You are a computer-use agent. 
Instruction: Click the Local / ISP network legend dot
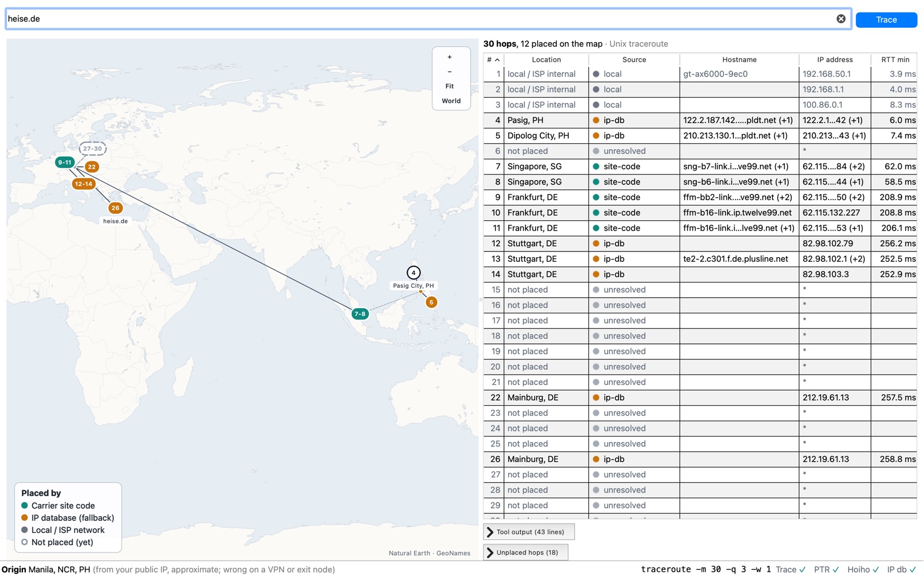pos(24,530)
